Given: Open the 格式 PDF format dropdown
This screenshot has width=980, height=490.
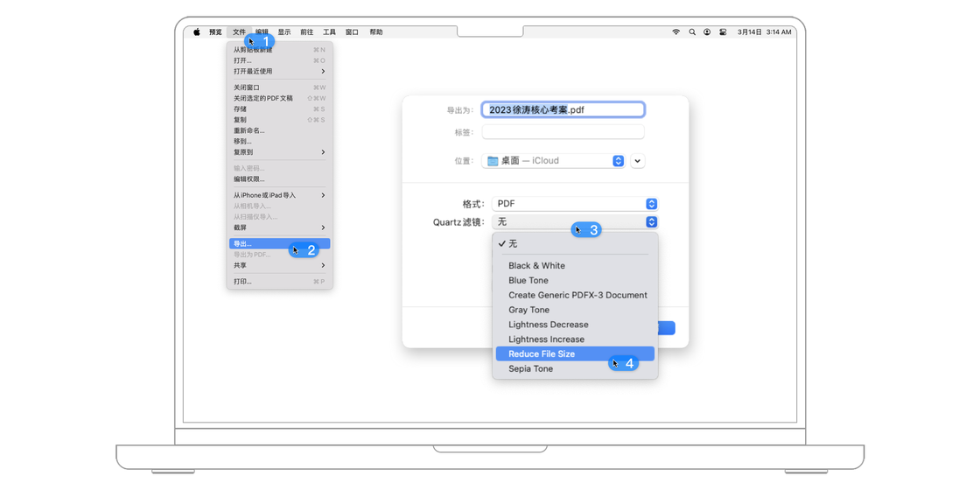Looking at the screenshot, I should coord(574,204).
